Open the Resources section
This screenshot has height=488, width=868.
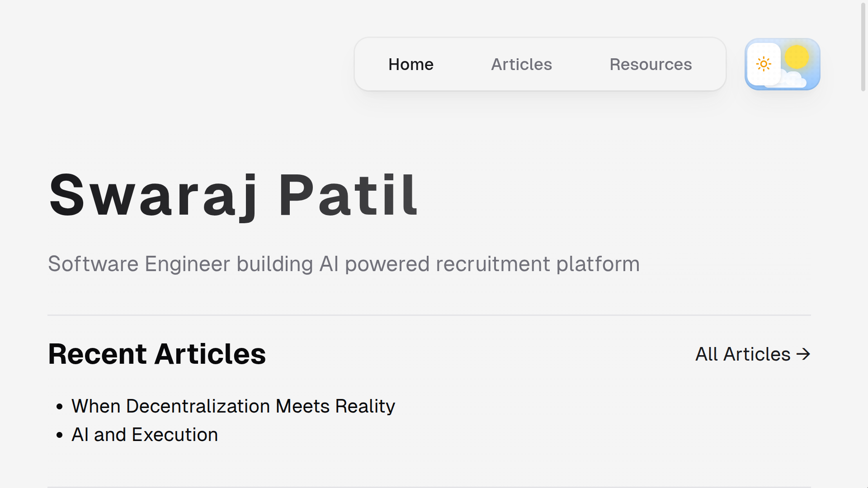[651, 64]
